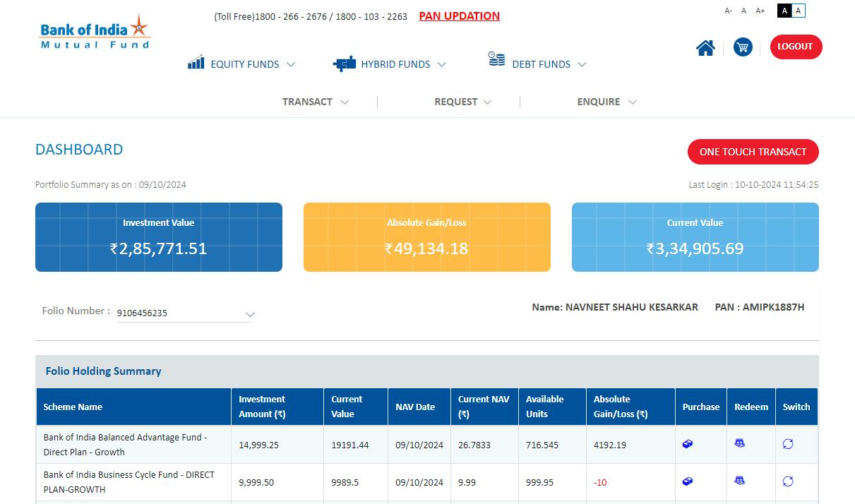This screenshot has height=504, width=855.
Task: Click the Current NAV column header
Action: click(x=484, y=407)
